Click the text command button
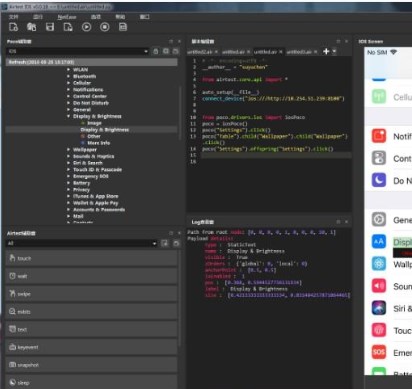This screenshot has height=389, width=412. [x=91, y=329]
